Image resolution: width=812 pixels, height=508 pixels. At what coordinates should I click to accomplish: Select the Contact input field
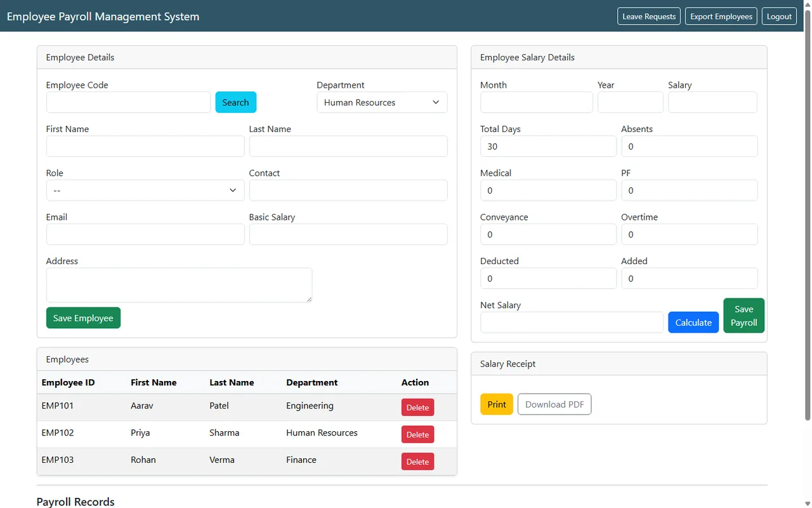[x=348, y=190]
